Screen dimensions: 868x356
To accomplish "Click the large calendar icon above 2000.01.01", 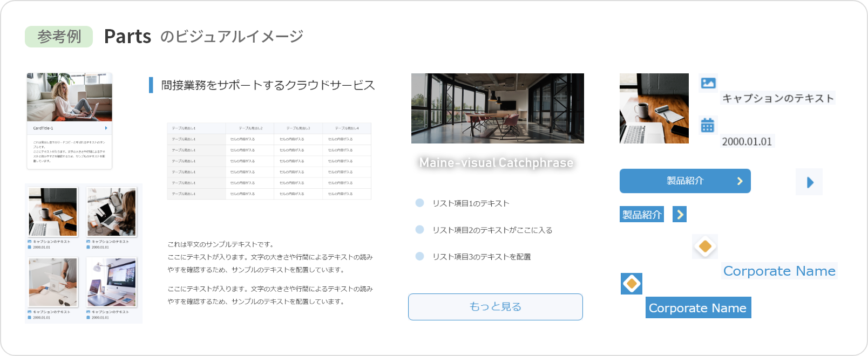I will pyautogui.click(x=708, y=125).
